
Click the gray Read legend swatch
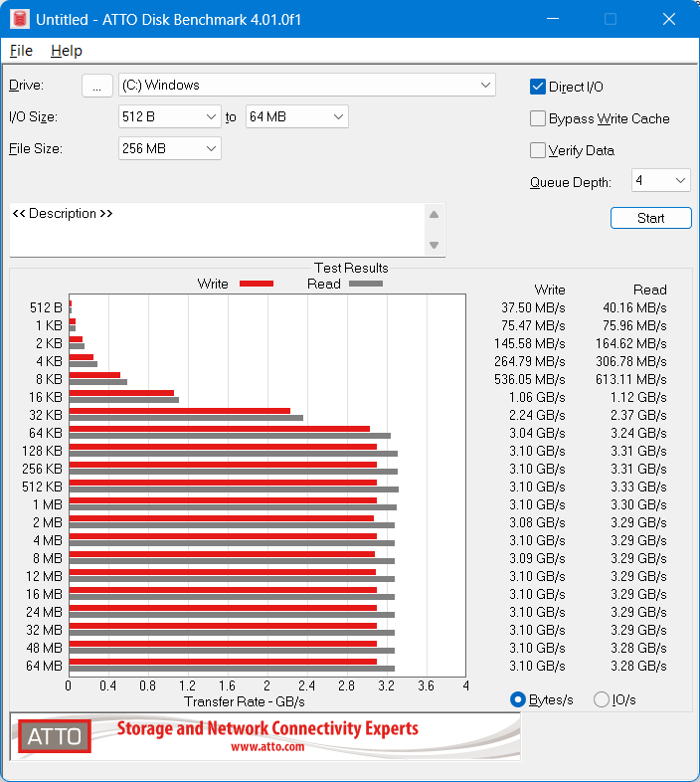[366, 284]
